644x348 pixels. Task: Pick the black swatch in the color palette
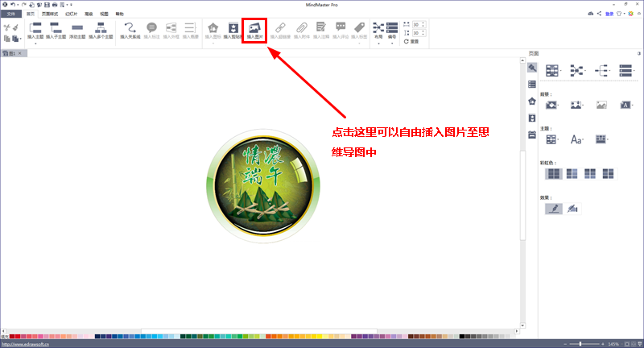[462, 337]
